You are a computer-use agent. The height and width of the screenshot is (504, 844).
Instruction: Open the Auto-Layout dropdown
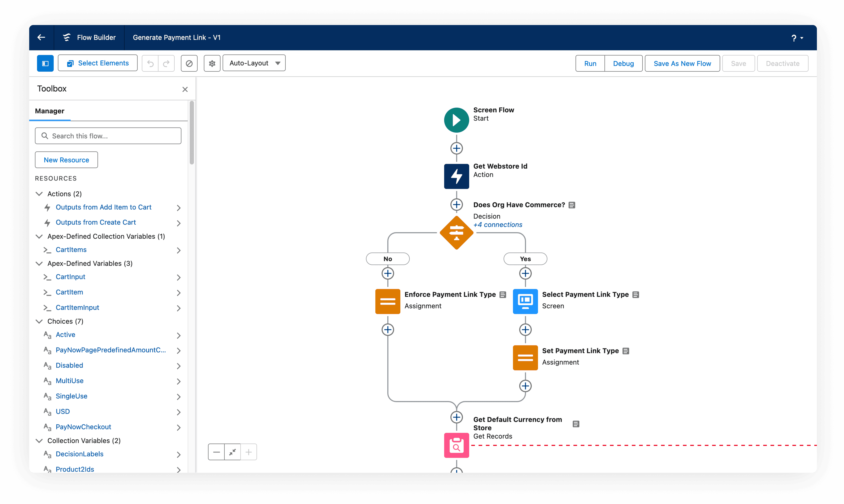pyautogui.click(x=254, y=63)
